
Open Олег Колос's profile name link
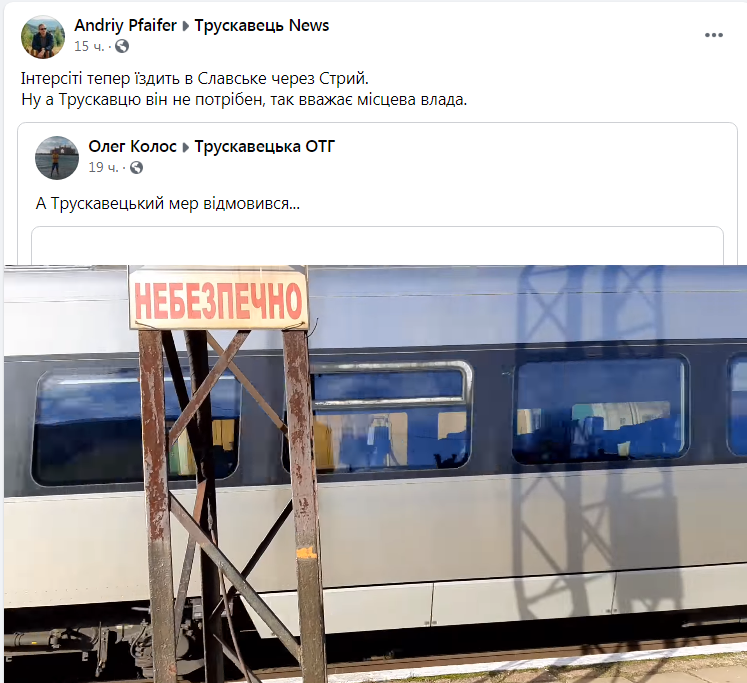[x=132, y=146]
